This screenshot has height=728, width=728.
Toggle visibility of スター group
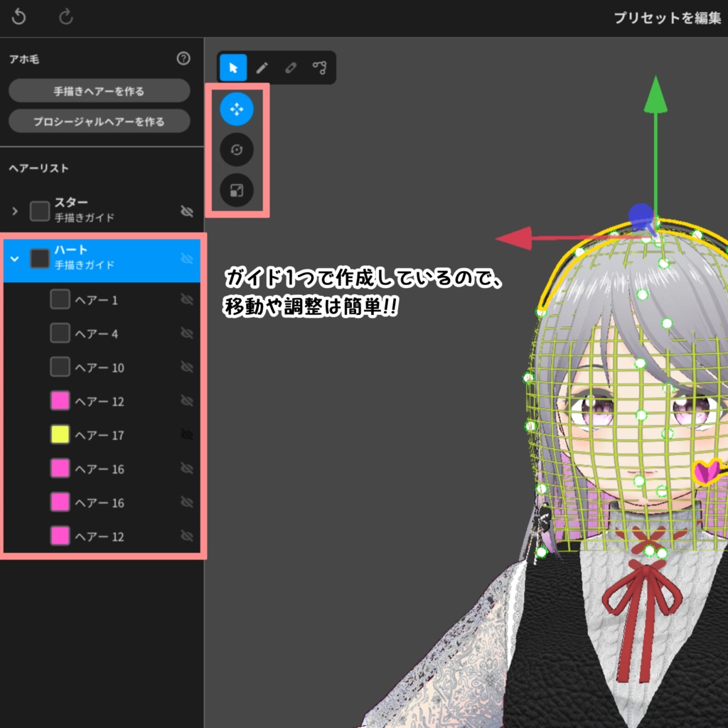(x=187, y=211)
